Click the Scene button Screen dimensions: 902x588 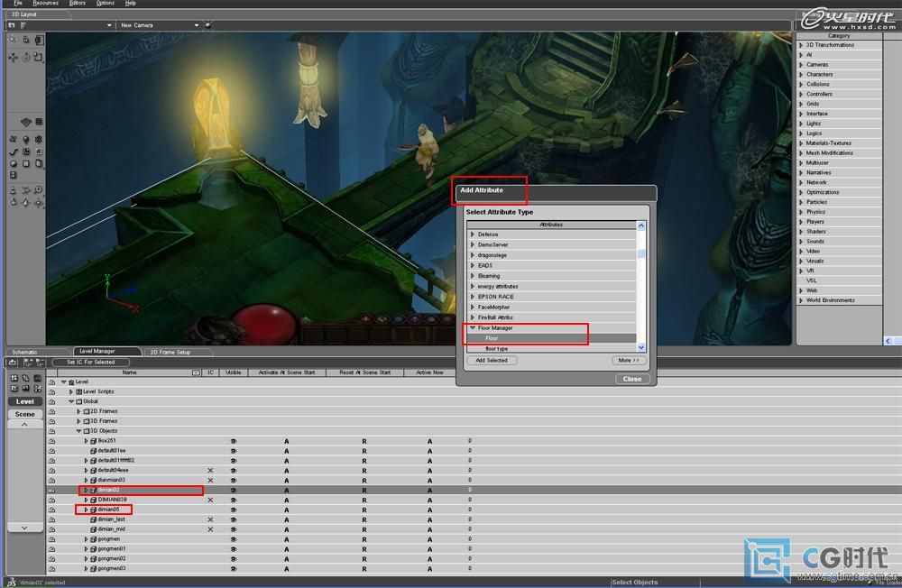(x=24, y=414)
